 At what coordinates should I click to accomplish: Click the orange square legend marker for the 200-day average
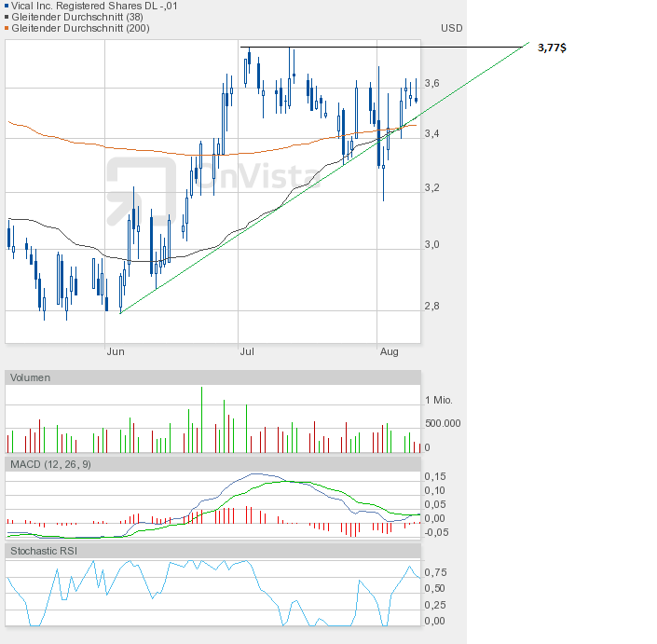pyautogui.click(x=7, y=28)
